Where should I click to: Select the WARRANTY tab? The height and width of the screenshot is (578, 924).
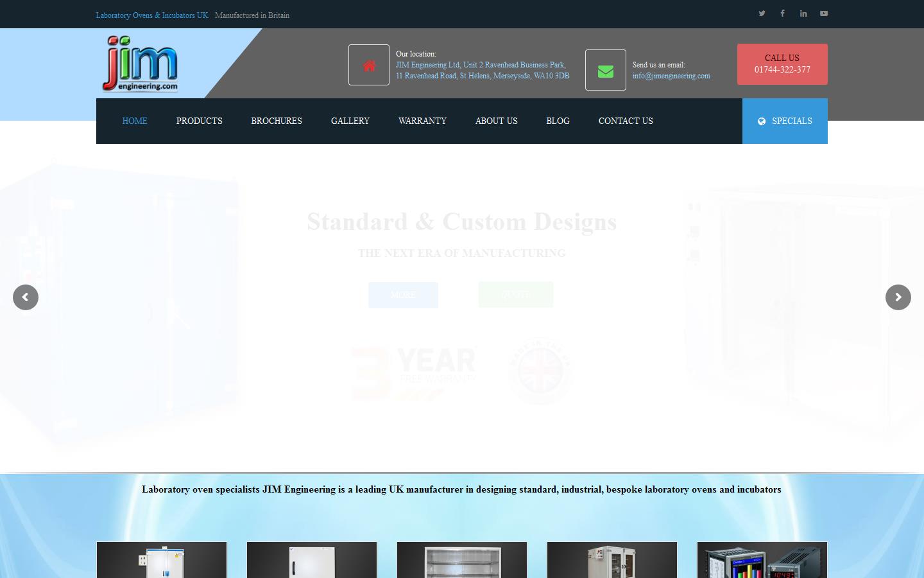pos(422,121)
